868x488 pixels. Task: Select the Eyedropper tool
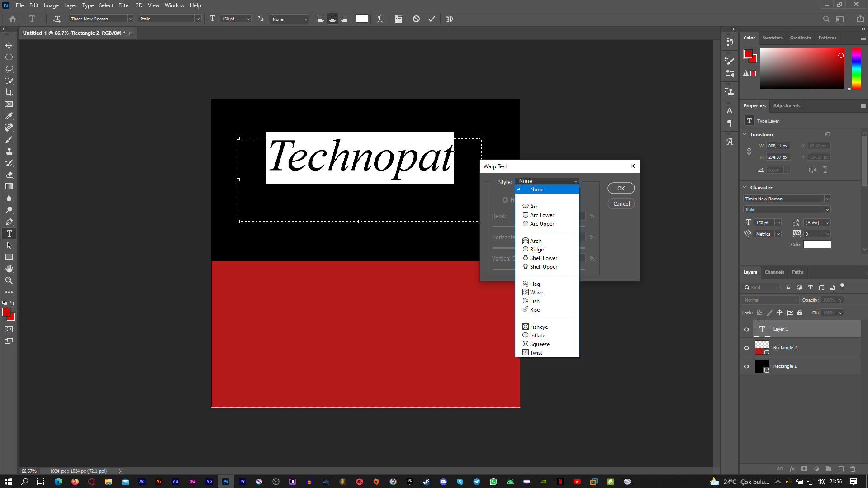9,116
